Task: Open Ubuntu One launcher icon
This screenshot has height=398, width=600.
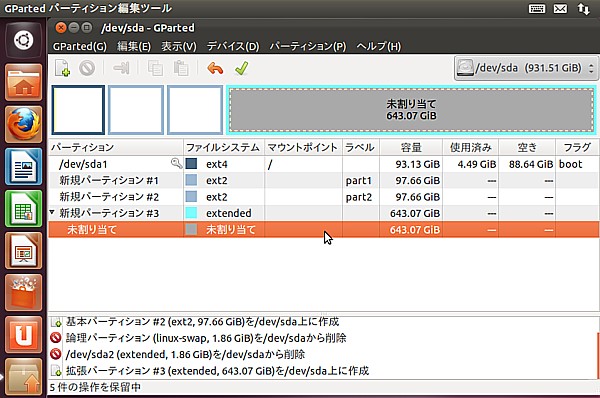Action: 24,335
